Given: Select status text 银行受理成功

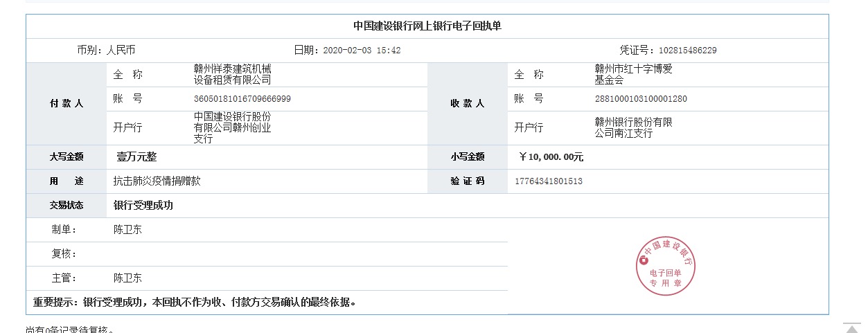Looking at the screenshot, I should (x=143, y=206).
